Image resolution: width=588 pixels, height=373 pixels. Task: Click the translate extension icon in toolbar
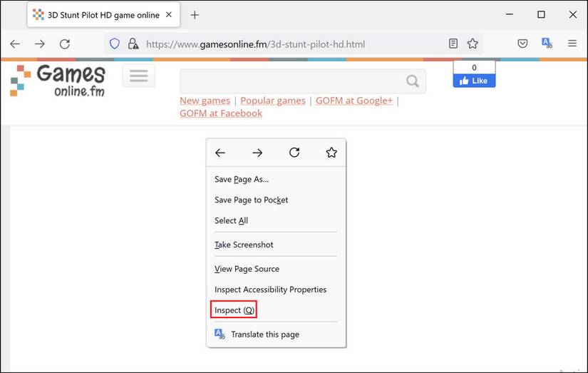click(547, 44)
